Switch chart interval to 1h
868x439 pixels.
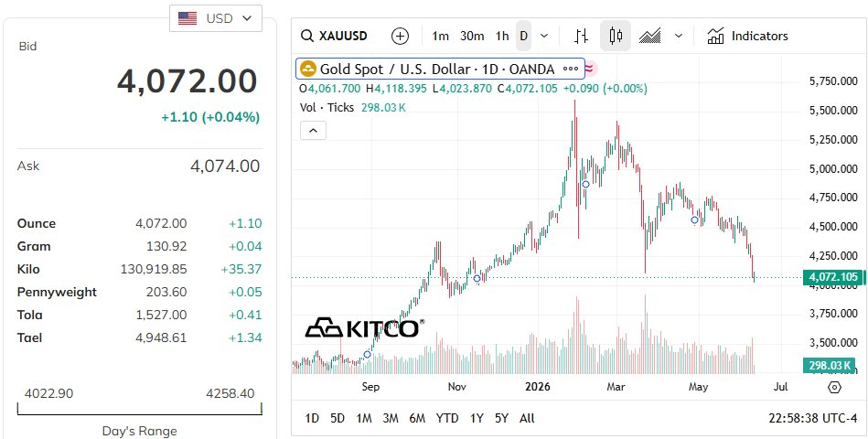(x=502, y=36)
